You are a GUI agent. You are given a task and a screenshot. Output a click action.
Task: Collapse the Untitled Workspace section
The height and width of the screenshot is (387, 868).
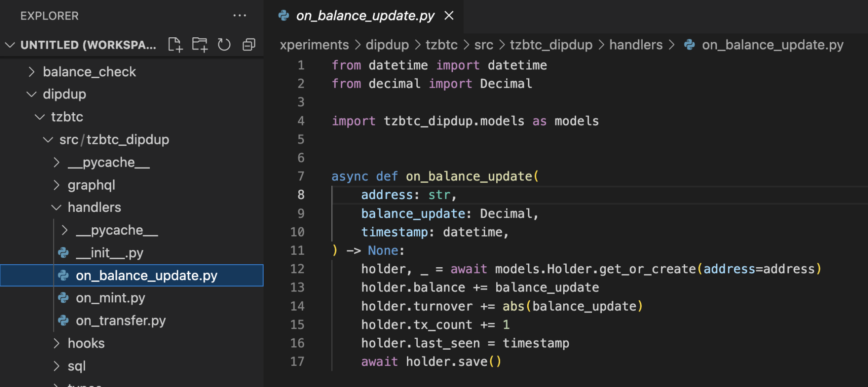(x=10, y=45)
